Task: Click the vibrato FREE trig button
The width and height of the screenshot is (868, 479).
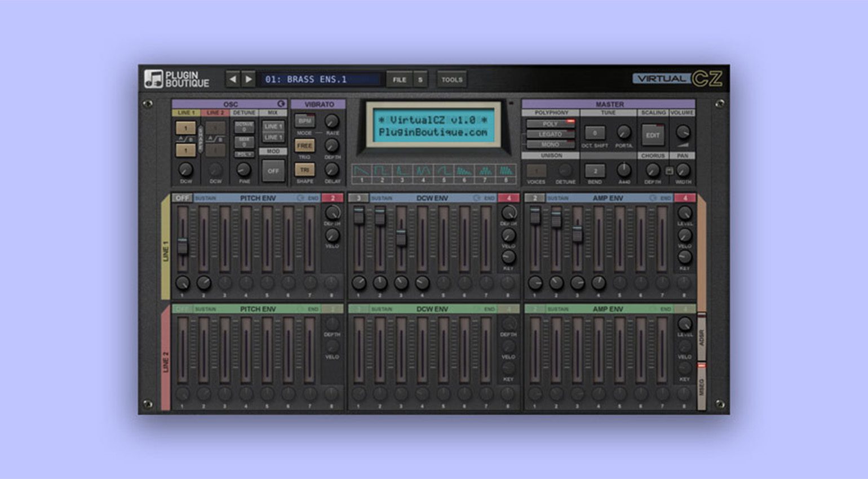Action: [304, 145]
